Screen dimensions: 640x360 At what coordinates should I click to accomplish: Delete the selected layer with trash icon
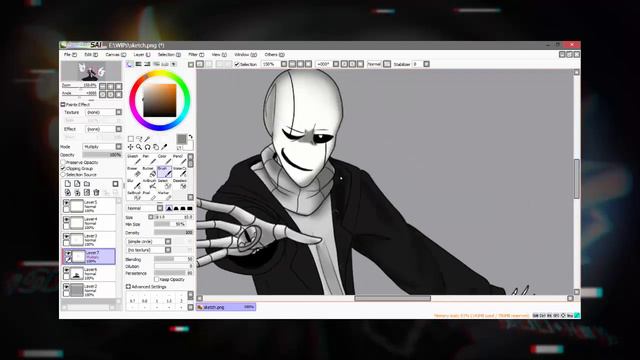[x=96, y=192]
